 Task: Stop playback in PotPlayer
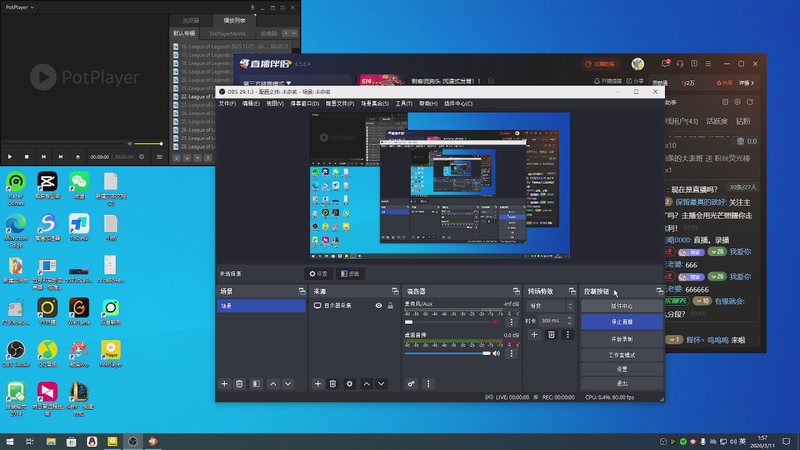[x=27, y=157]
